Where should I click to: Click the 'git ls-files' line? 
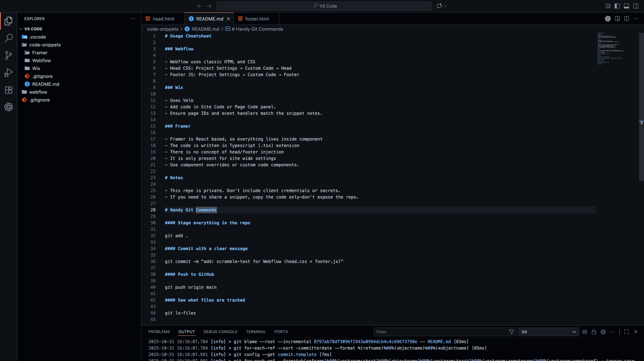pos(180,313)
